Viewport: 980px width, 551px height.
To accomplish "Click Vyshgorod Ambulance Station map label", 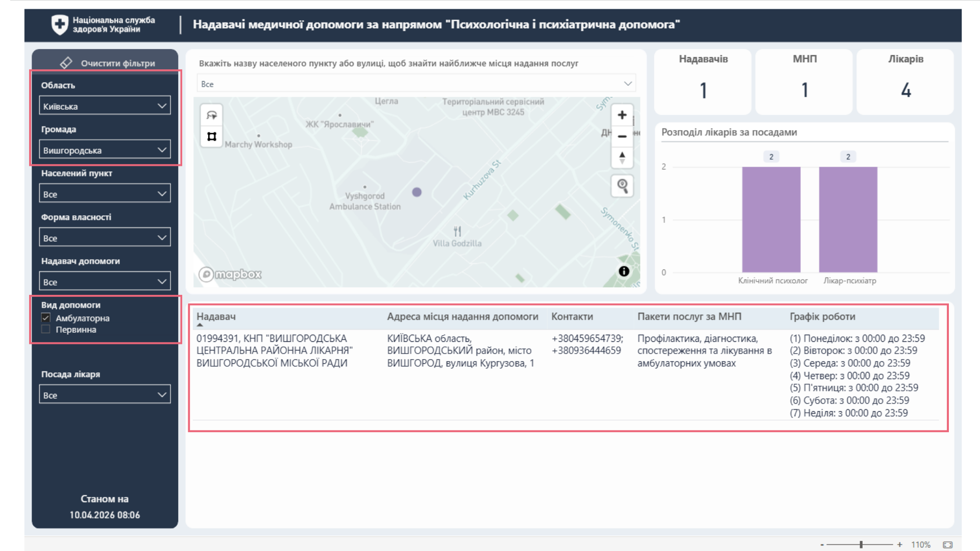I will [365, 201].
